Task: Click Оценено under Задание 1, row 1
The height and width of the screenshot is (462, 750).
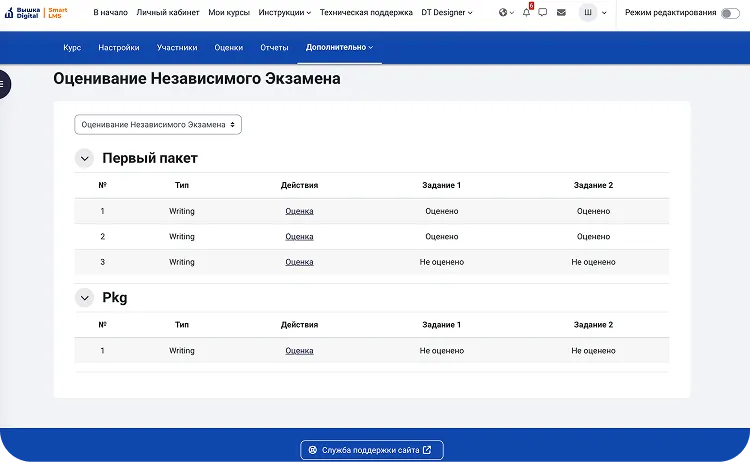Action: click(x=441, y=211)
